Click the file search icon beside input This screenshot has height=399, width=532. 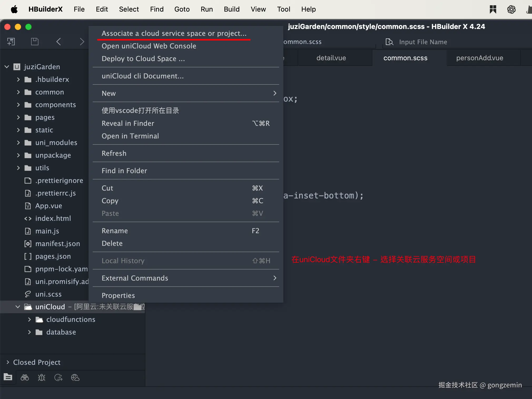(x=389, y=42)
